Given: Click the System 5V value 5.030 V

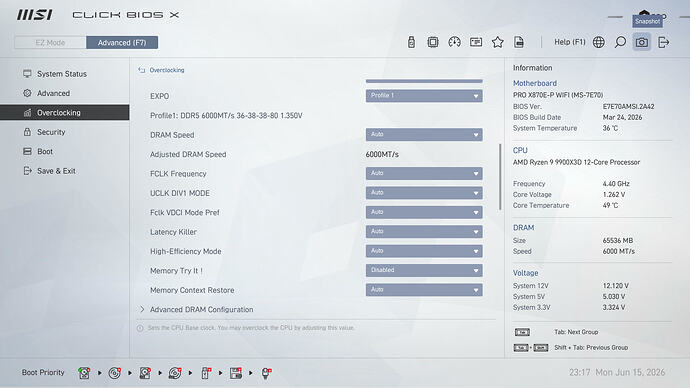Looking at the screenshot, I should click(614, 296).
